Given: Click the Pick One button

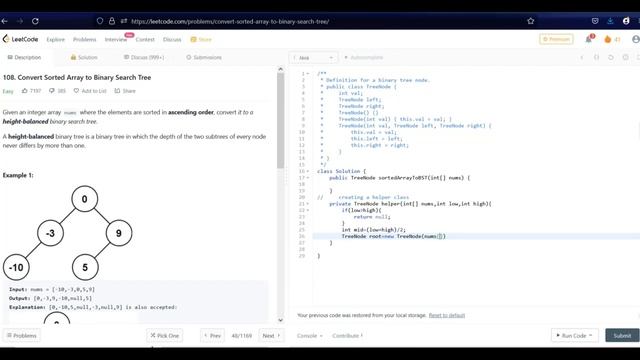Looking at the screenshot, I should tap(164, 336).
